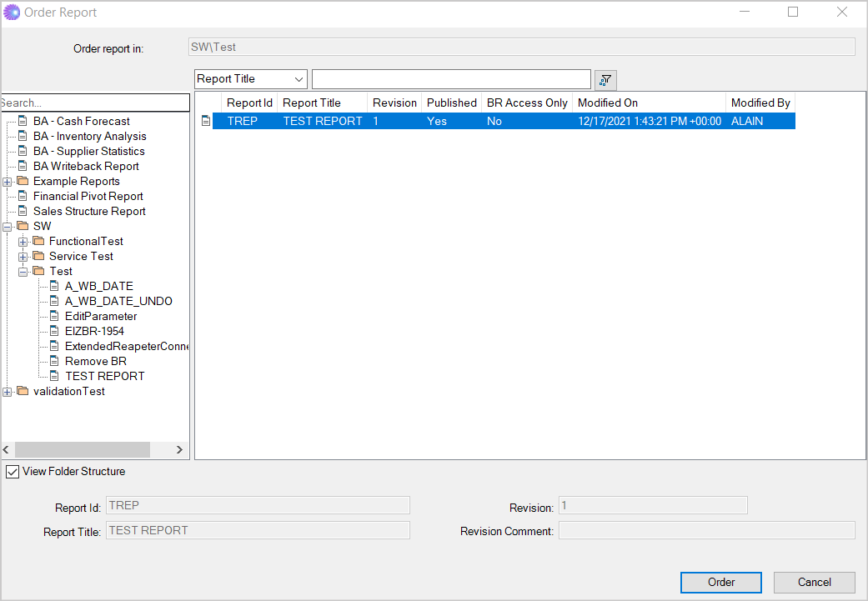Click the document icon beside the TREP row
Screen dimensions: 868x601
(x=206, y=122)
